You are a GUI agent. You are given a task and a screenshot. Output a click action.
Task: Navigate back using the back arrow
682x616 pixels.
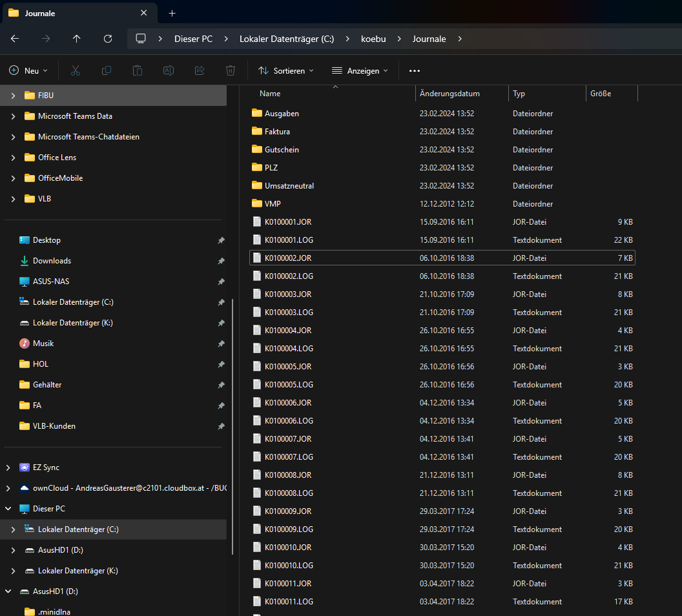(15, 39)
